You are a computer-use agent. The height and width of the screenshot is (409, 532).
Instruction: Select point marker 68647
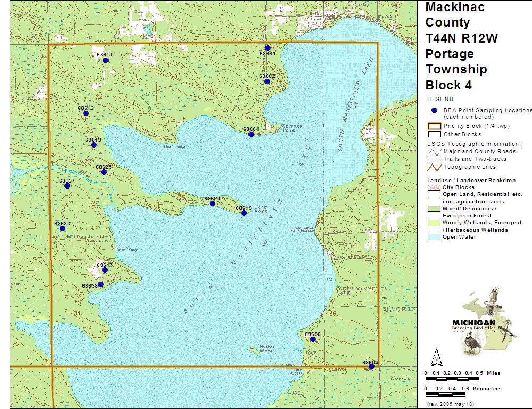105,270
